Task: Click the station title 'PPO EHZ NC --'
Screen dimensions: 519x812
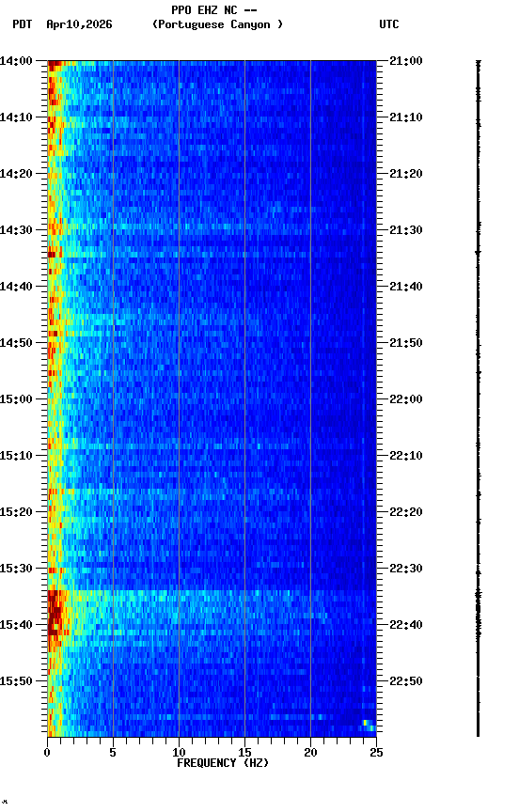Action: (214, 10)
